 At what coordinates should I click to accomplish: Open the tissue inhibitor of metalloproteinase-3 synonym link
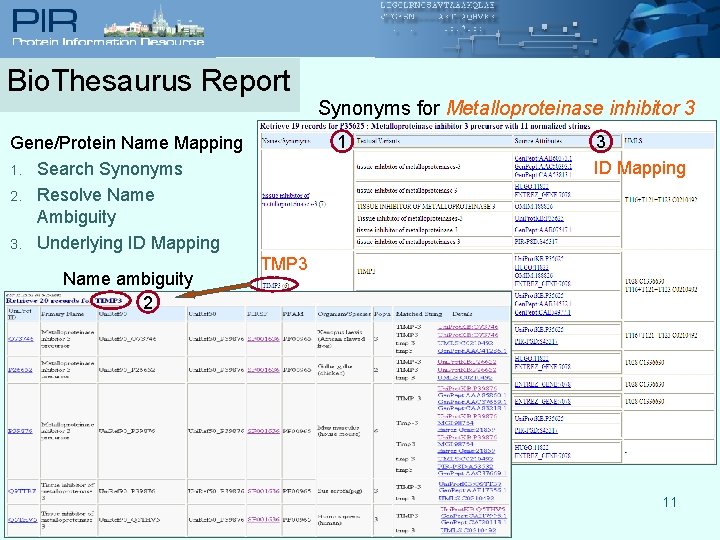click(293, 199)
